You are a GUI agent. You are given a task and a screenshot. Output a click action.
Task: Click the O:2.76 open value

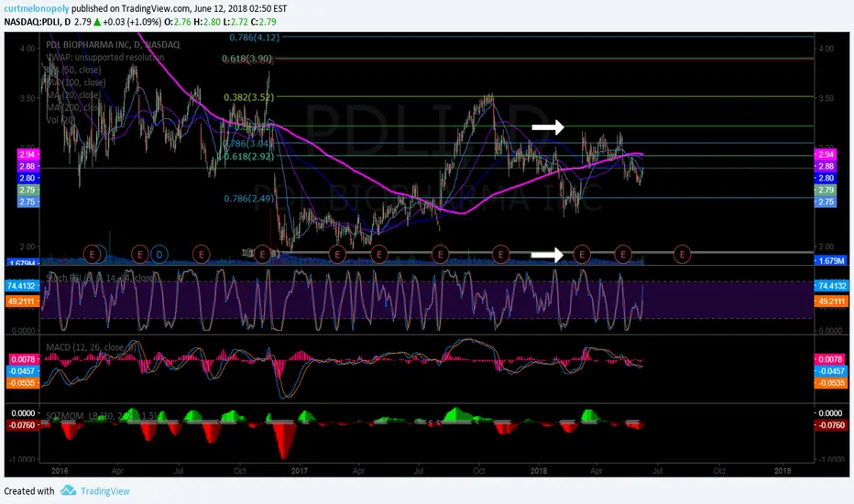(x=177, y=22)
